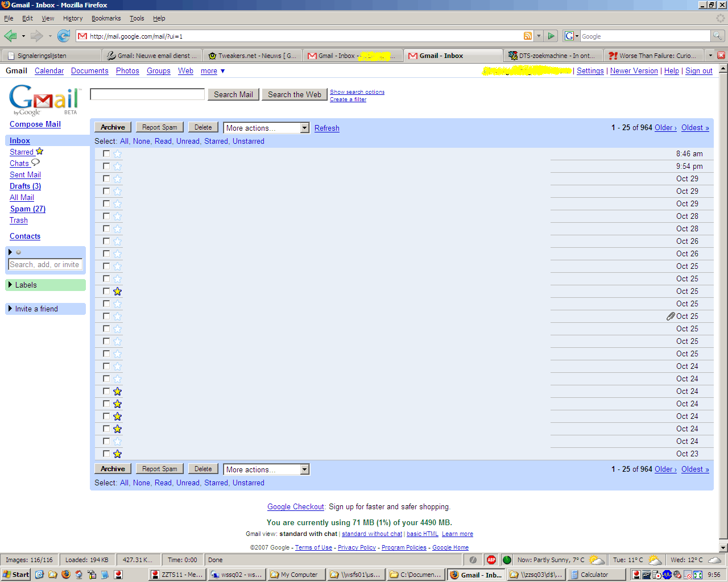Click the Sign out link
728x582 pixels.
click(699, 70)
